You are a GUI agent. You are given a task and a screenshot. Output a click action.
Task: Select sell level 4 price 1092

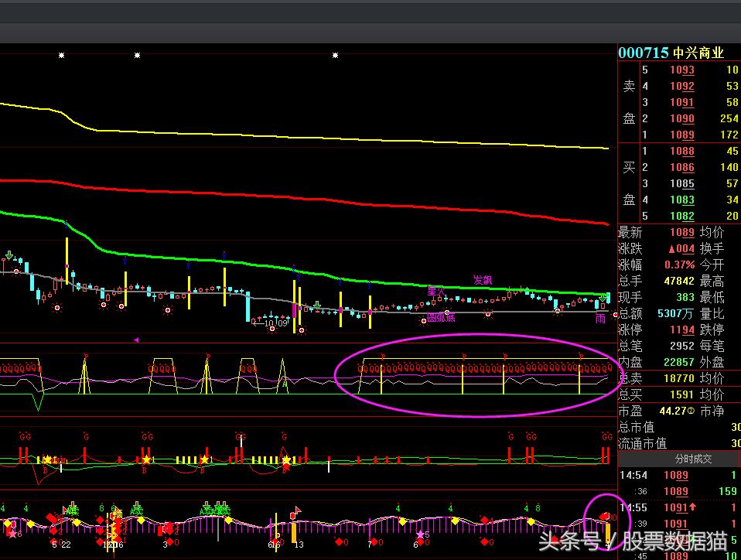click(x=682, y=86)
